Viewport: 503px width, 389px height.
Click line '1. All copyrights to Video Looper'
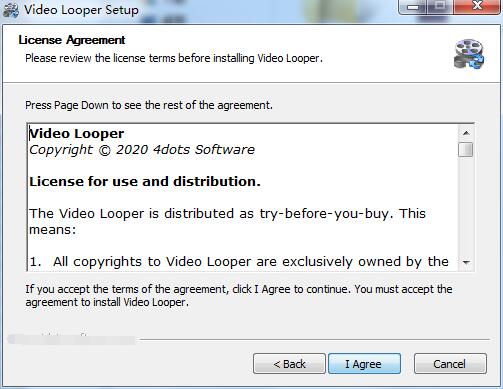tap(239, 262)
